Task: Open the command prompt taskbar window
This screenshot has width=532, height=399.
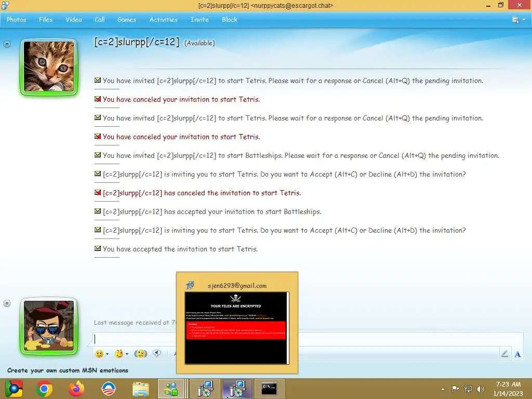Action: [x=270, y=389]
